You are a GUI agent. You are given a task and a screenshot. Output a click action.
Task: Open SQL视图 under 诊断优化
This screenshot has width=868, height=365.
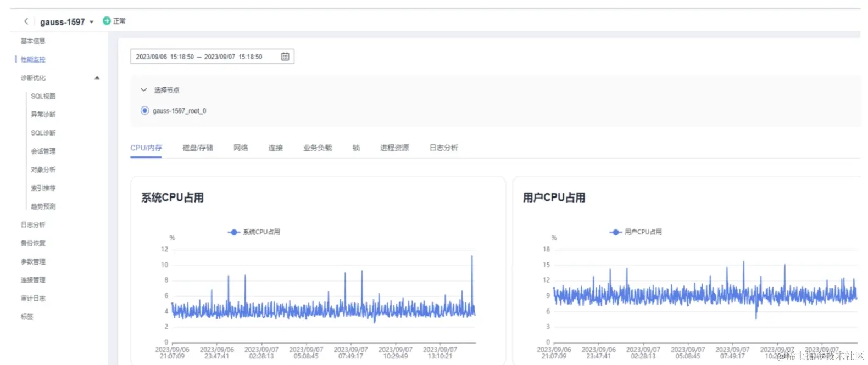click(43, 96)
